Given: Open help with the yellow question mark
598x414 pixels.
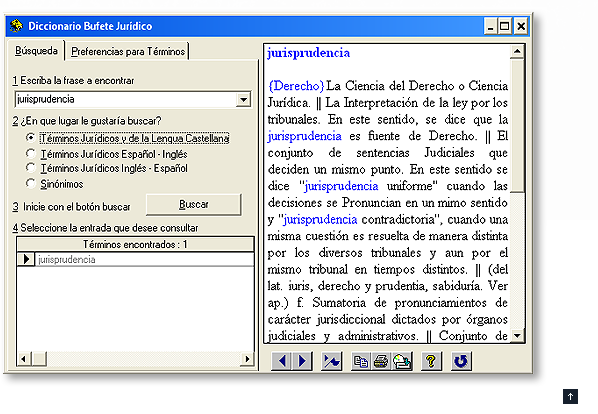Looking at the screenshot, I should [x=431, y=361].
